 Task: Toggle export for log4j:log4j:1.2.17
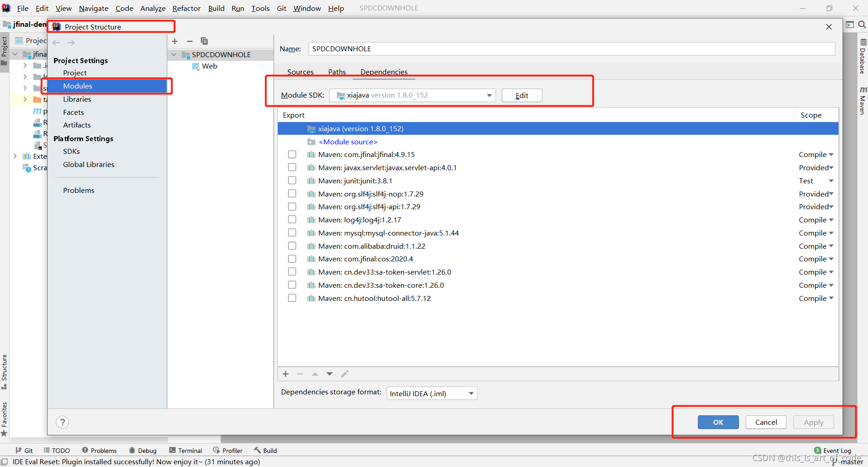pyautogui.click(x=292, y=220)
